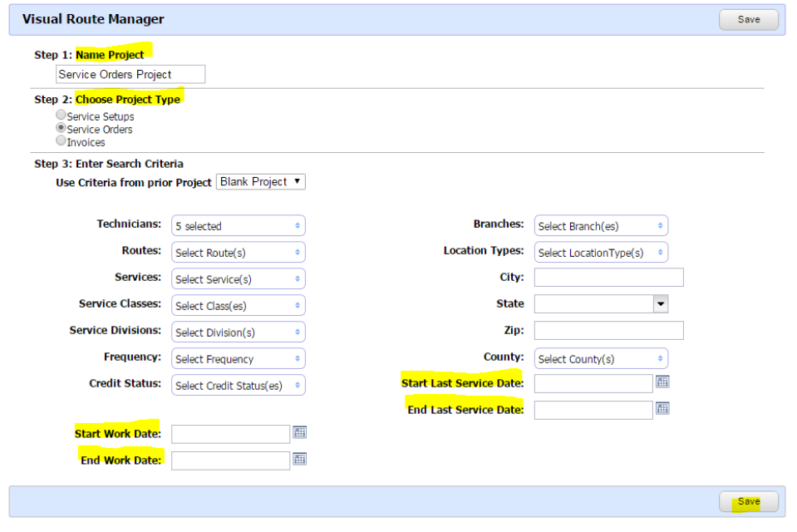Open the Select Credit Status(es) dropdown

click(x=238, y=385)
